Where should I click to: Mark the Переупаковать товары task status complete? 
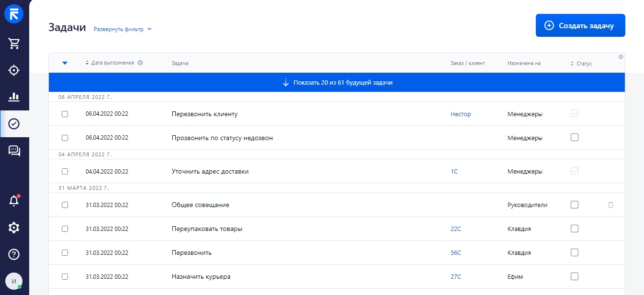pyautogui.click(x=574, y=229)
